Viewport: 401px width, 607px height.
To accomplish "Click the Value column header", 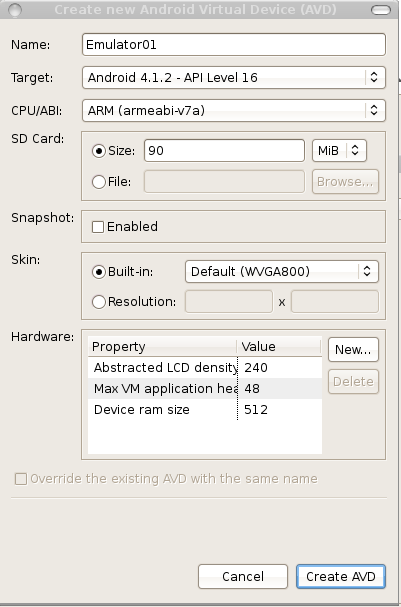I will (279, 346).
